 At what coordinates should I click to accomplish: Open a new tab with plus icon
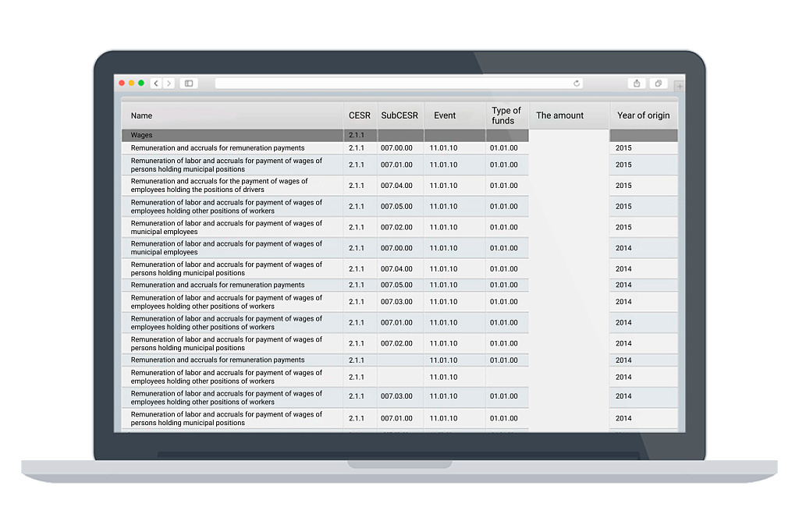coord(679,86)
